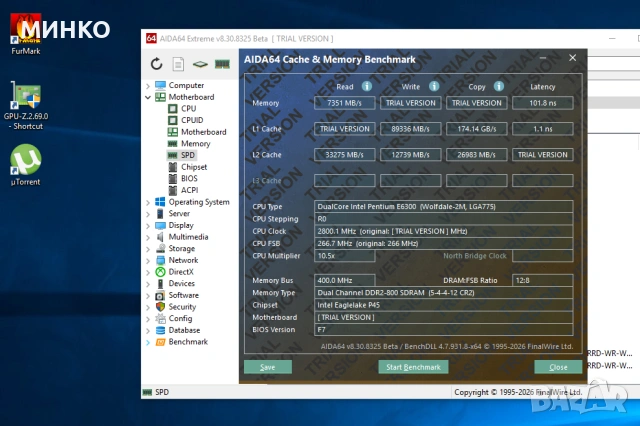Screen dimensions: 640x426
Task: Expand the Display tree node
Action: click(x=148, y=226)
